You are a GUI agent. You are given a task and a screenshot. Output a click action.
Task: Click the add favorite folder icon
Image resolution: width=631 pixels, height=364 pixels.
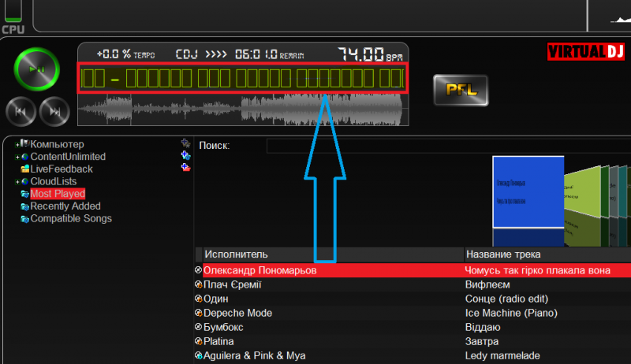pos(185,143)
